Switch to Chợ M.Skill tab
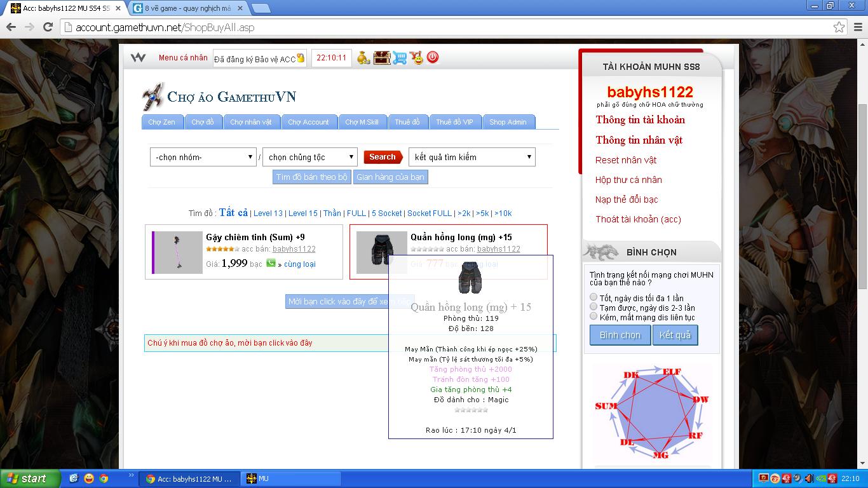The width and height of the screenshot is (868, 488). [362, 122]
